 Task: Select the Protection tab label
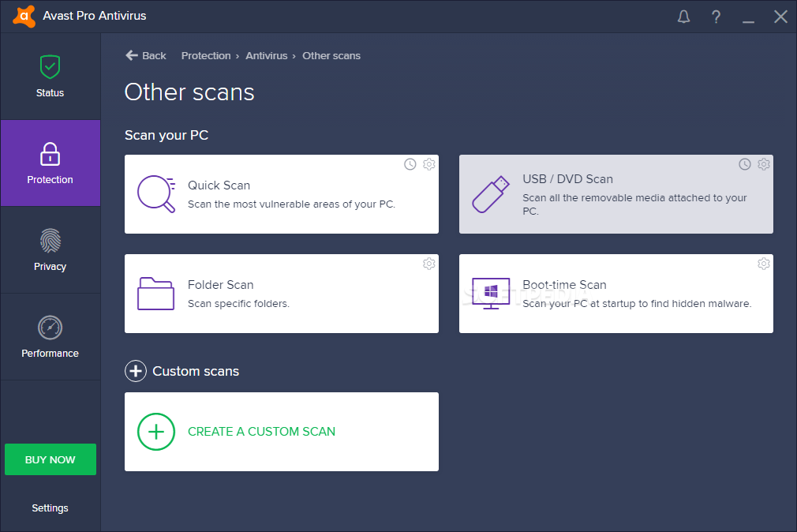tap(50, 179)
